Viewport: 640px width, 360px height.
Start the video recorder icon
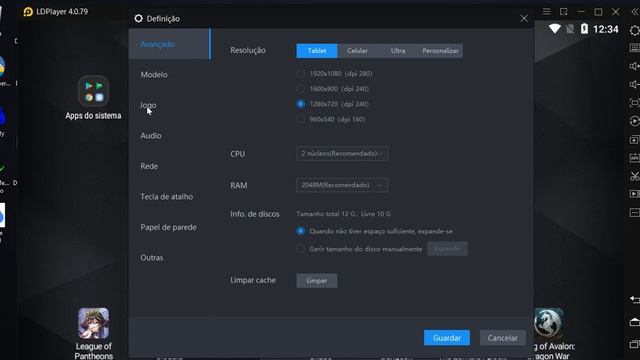[x=635, y=194]
